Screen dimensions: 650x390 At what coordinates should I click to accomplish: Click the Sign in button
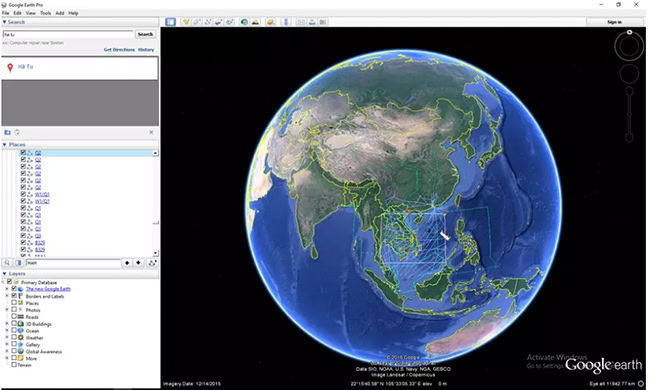(614, 22)
